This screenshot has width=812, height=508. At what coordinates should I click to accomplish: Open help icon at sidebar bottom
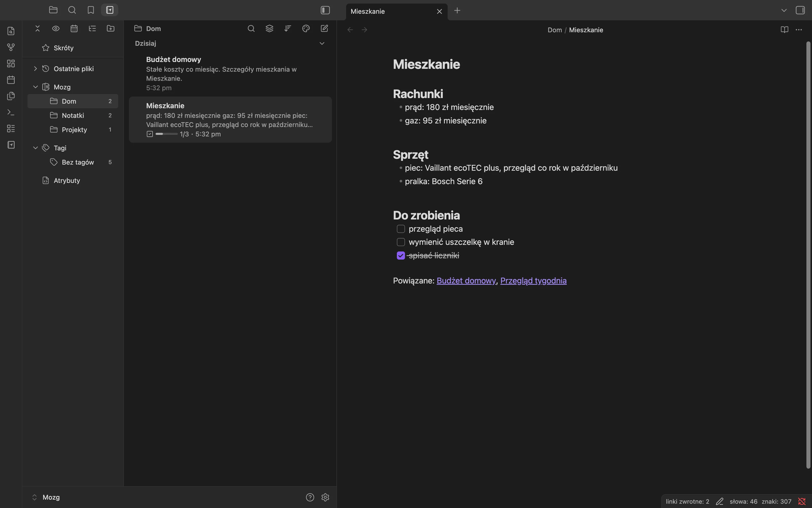(x=310, y=497)
